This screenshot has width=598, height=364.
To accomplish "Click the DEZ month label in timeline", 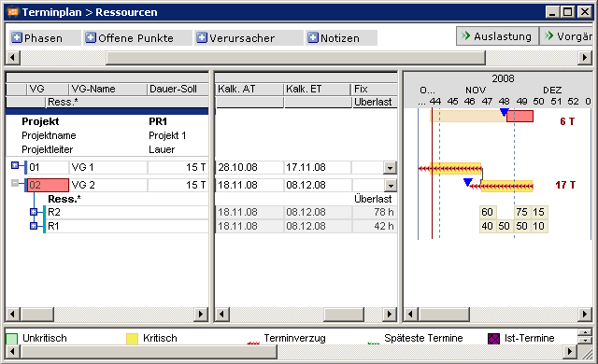I will tap(552, 91).
